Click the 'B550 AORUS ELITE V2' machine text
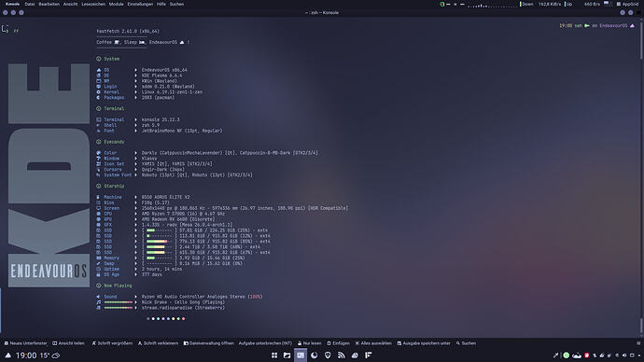 click(x=165, y=198)
